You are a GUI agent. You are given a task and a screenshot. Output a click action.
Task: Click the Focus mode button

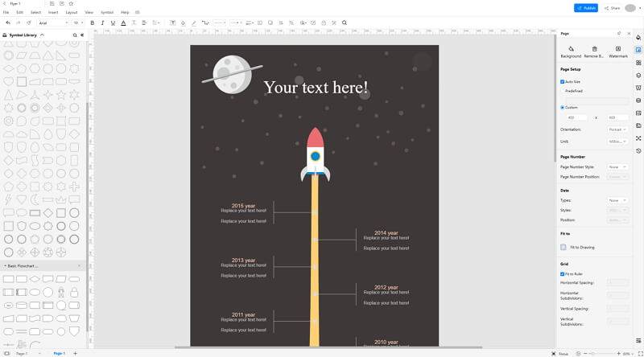coord(560,353)
